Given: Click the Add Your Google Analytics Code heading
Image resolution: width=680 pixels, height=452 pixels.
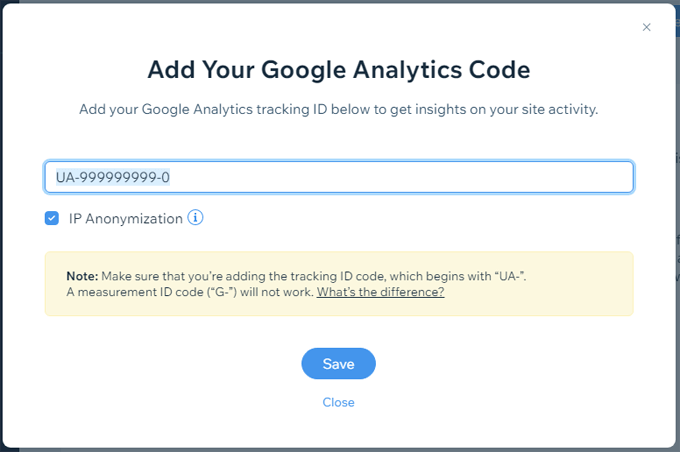Looking at the screenshot, I should pyautogui.click(x=338, y=69).
